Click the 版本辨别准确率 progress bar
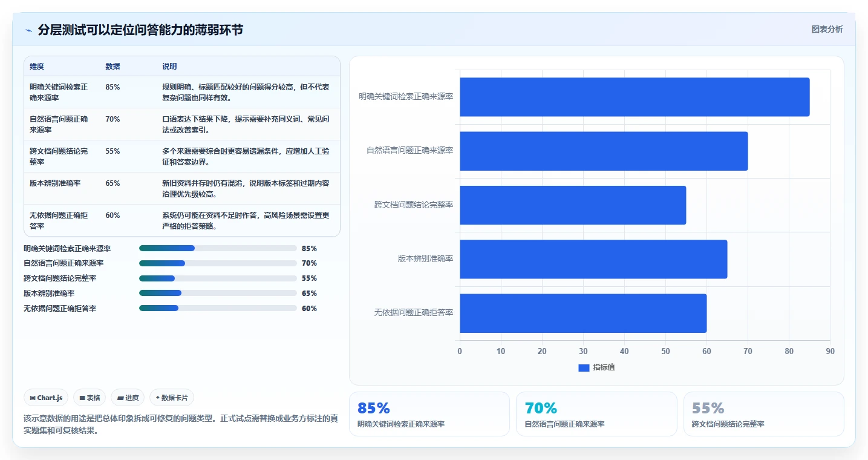868x460 pixels. tap(218, 294)
